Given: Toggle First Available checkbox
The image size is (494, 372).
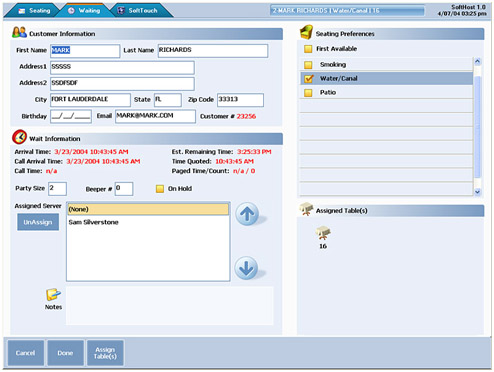Looking at the screenshot, I should pyautogui.click(x=308, y=49).
